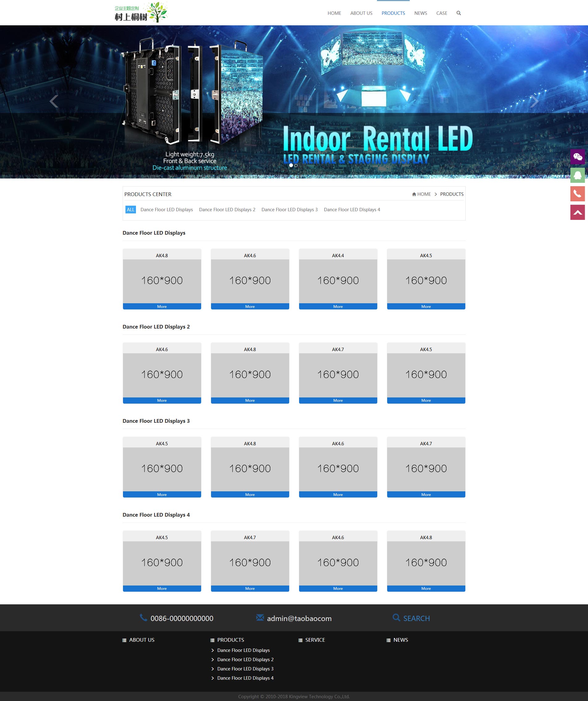This screenshot has width=588, height=701.
Task: Click the Dance Floor LED Displays 4 section heading
Action: tap(156, 515)
